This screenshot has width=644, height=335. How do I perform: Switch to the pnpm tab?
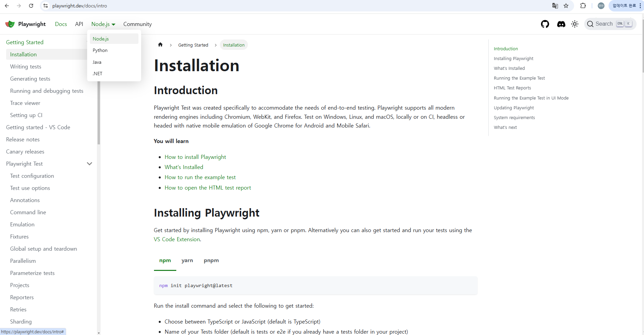[211, 260]
